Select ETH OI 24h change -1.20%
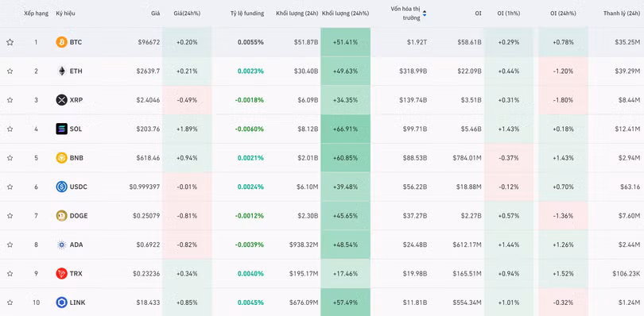Screen dimensions: 644x316 point(564,71)
